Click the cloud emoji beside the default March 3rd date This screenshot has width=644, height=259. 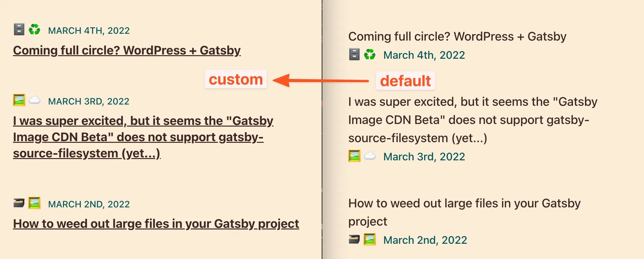(x=371, y=156)
